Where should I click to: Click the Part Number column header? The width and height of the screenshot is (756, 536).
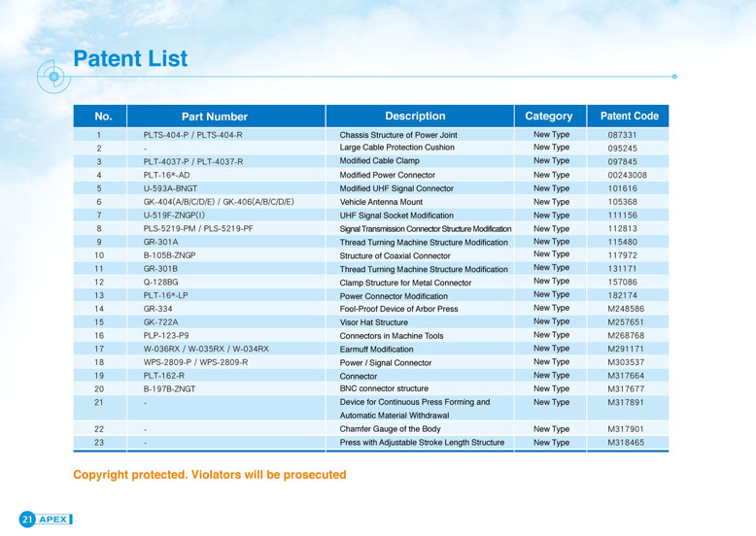pos(214,117)
